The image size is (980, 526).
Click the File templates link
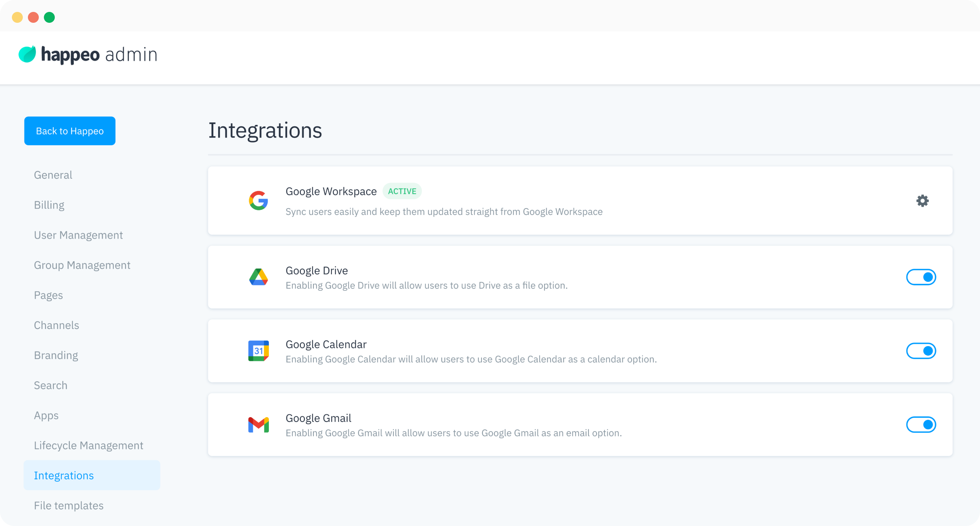[x=69, y=505]
